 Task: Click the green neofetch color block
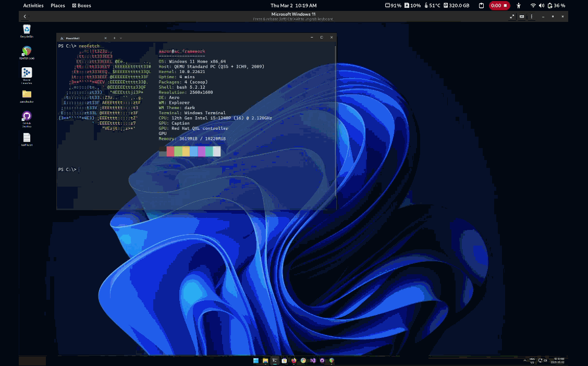coord(178,152)
